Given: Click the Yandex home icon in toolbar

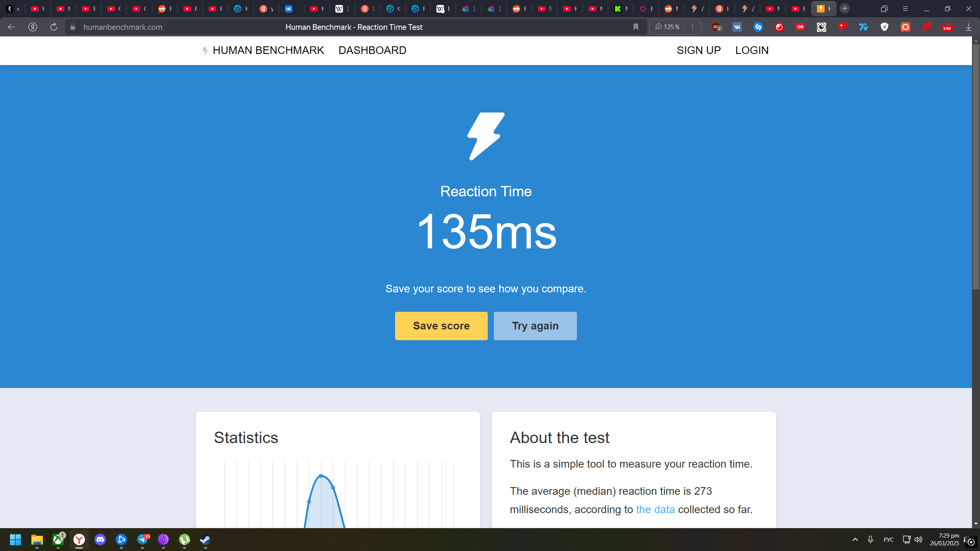Looking at the screenshot, I should pos(33,27).
